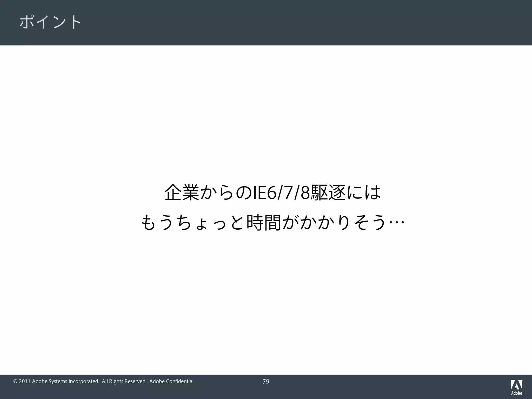Select the line 企業からのIE6/7/8駆逐には
This screenshot has width=532, height=399.
pos(273,192)
